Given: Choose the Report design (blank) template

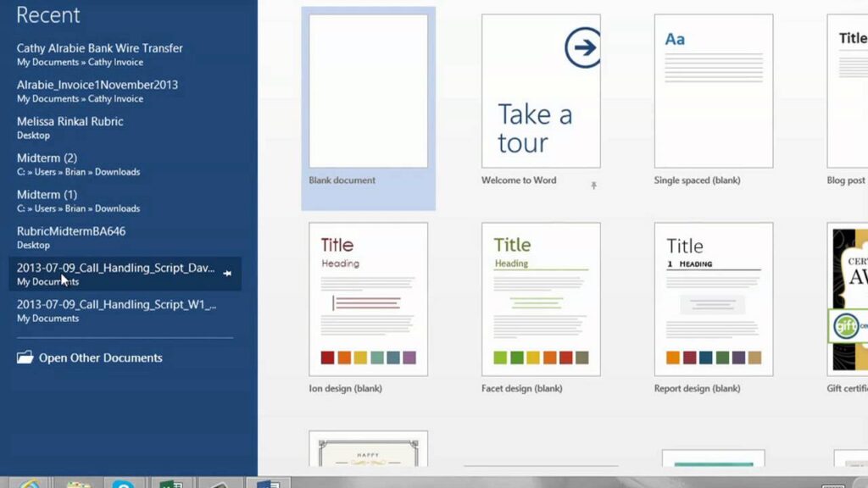Looking at the screenshot, I should click(714, 299).
